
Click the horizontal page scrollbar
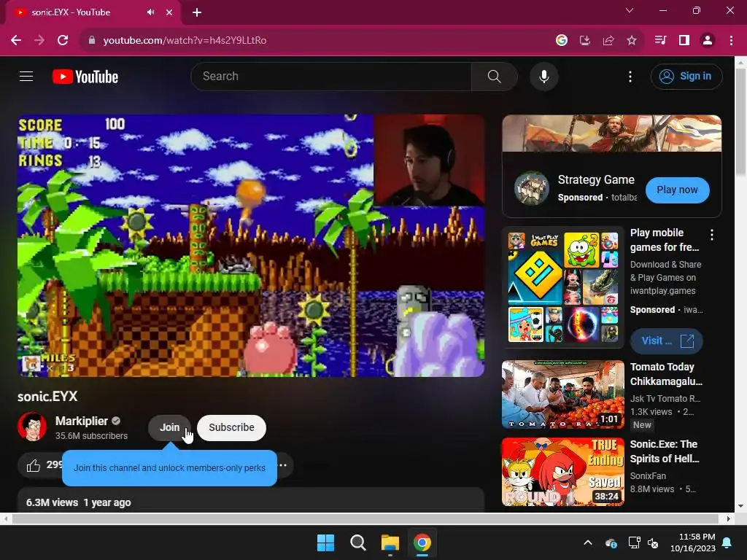[366, 518]
